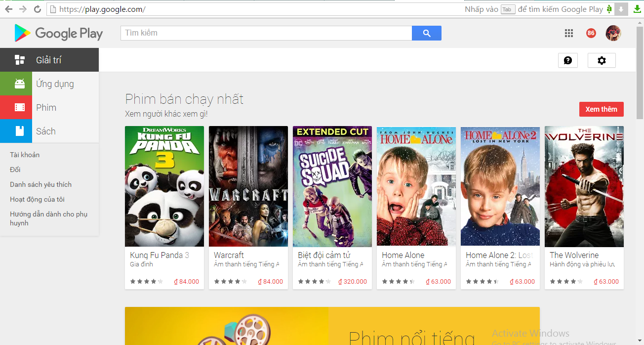
Task: Click the Google Play logo
Action: 59,33
